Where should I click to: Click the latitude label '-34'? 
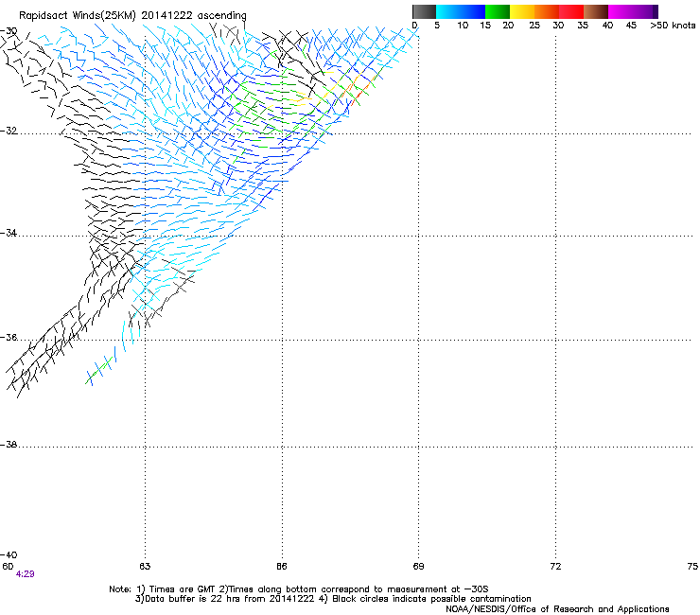pyautogui.click(x=9, y=233)
